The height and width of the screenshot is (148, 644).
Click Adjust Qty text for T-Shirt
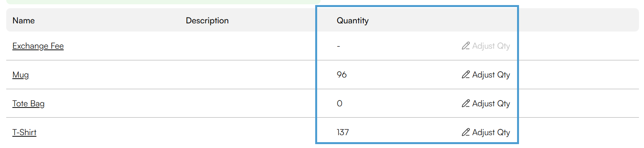(x=491, y=132)
